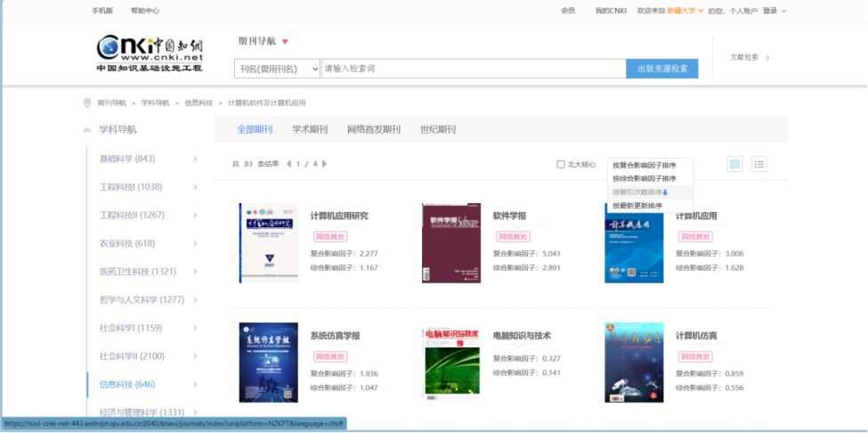Open 系统仿真学报 journal cover

click(x=269, y=363)
